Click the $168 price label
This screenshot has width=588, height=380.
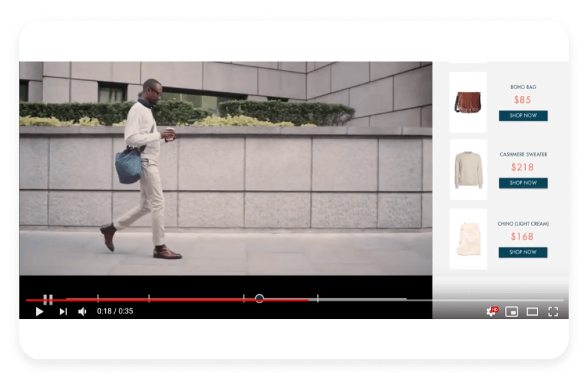tap(522, 236)
